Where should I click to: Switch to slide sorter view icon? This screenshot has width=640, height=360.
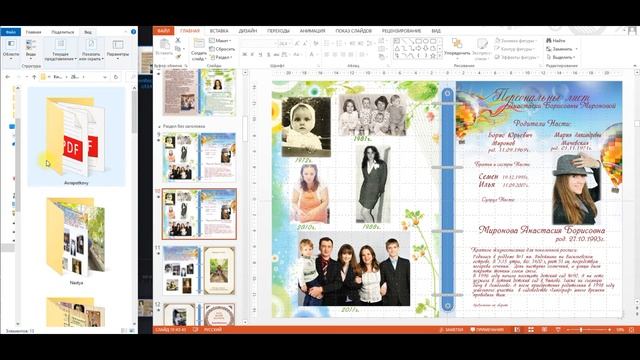[x=531, y=329]
